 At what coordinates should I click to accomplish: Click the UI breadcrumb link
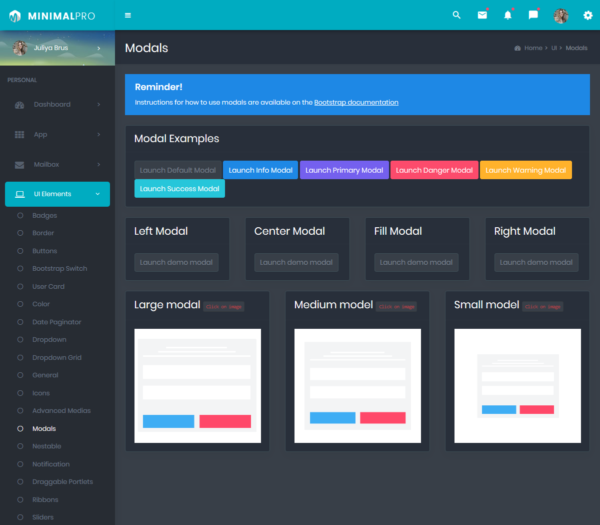click(x=554, y=48)
